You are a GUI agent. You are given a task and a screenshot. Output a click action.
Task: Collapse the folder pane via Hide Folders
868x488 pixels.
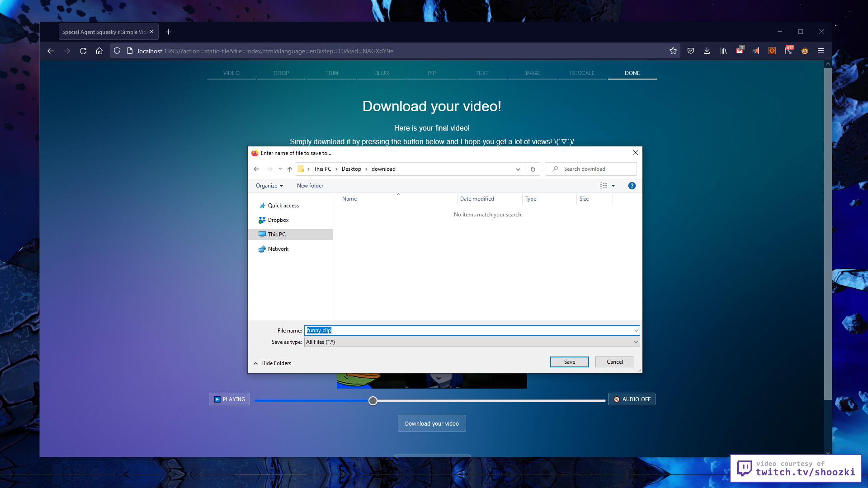[272, 363]
